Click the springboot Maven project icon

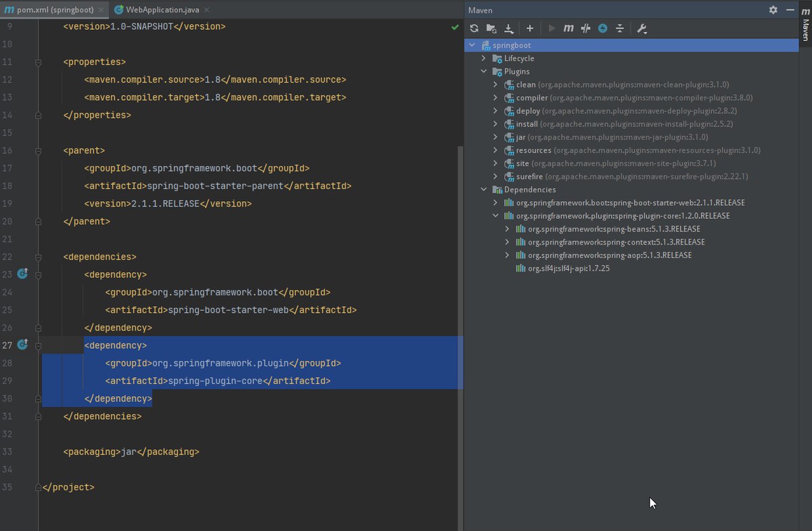(x=485, y=45)
